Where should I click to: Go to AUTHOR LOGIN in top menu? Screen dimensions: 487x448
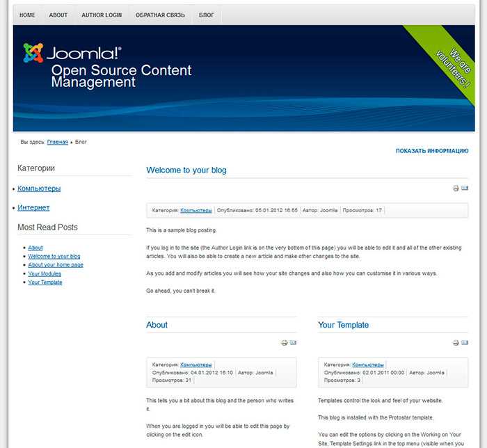click(x=102, y=15)
